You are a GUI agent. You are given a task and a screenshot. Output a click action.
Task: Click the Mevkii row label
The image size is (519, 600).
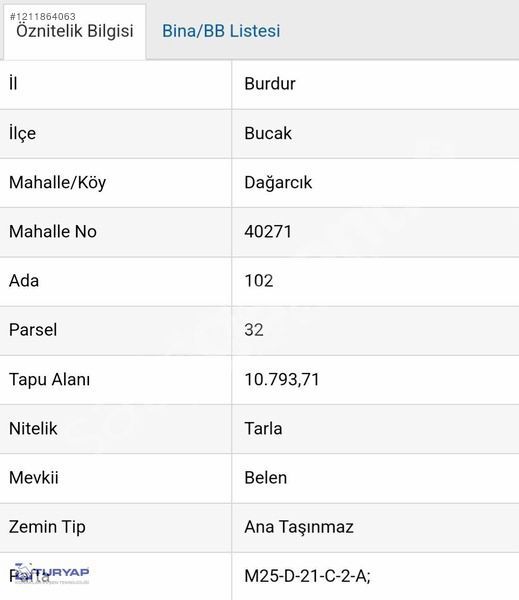34,478
